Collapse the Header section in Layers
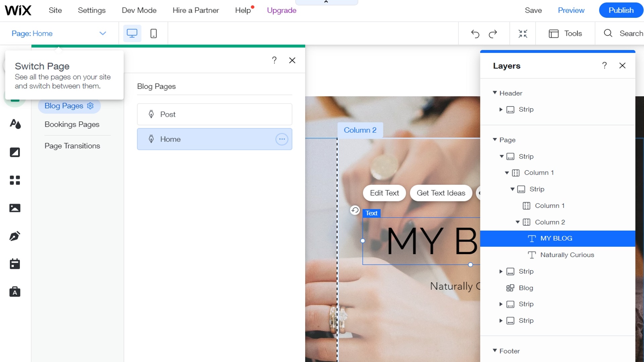The height and width of the screenshot is (362, 644). coord(495,93)
